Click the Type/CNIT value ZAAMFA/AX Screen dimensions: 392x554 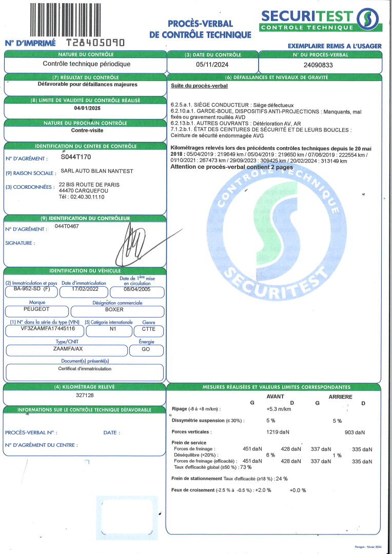click(x=68, y=349)
